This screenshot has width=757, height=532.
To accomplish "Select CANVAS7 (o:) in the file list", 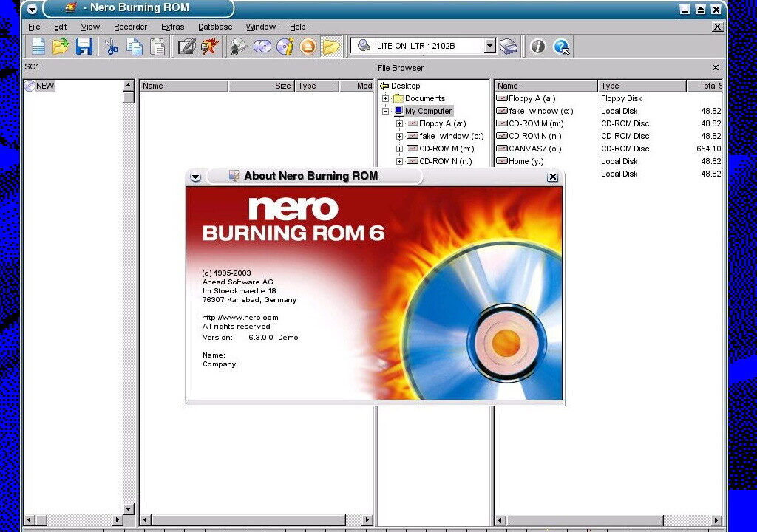I will (534, 149).
